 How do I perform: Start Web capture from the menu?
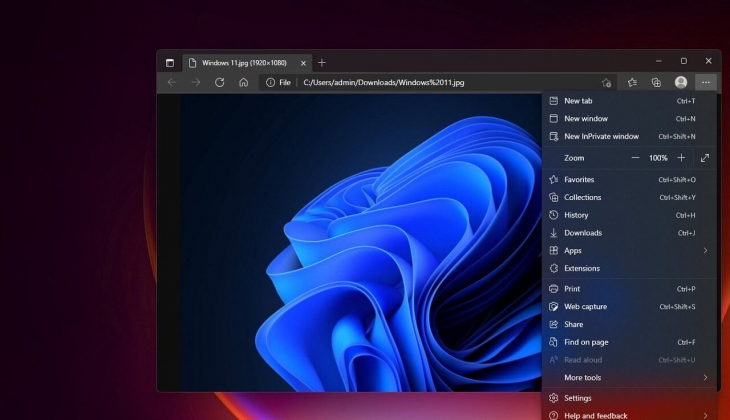click(x=629, y=306)
